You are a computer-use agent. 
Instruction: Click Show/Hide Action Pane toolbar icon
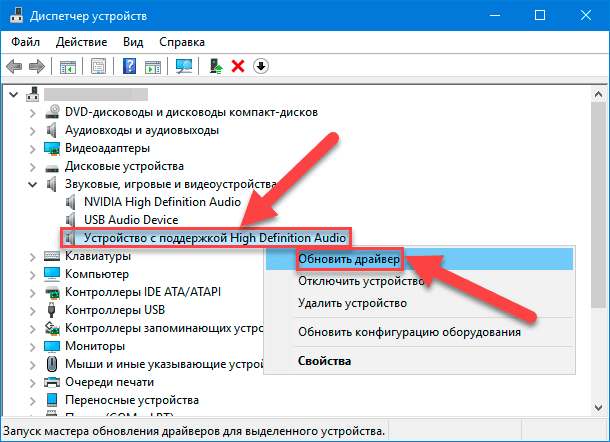click(153, 67)
